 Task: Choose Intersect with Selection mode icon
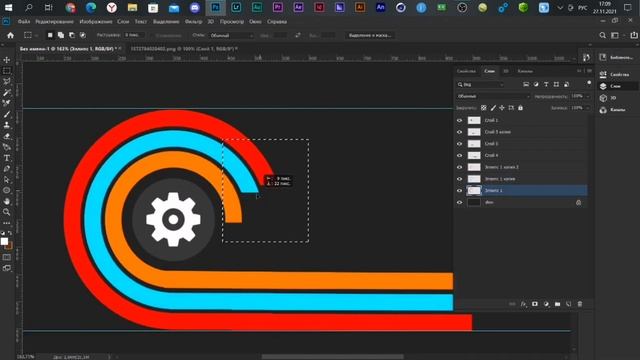pyautogui.click(x=83, y=36)
